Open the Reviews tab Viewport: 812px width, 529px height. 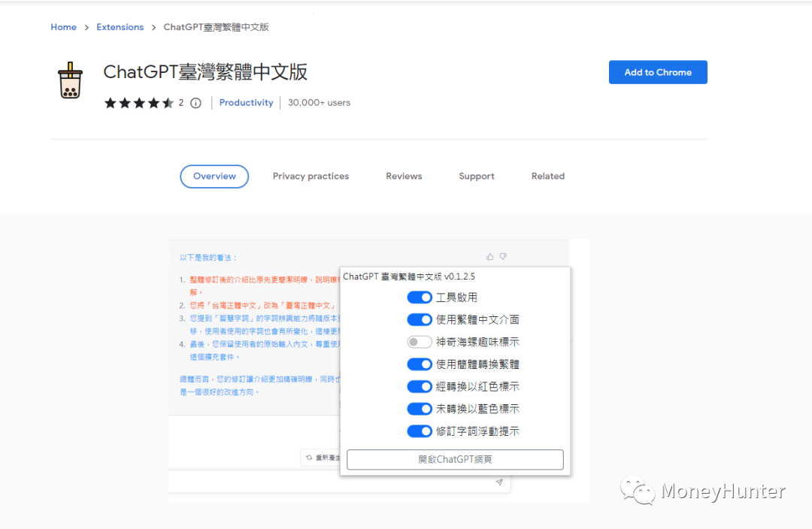point(404,176)
